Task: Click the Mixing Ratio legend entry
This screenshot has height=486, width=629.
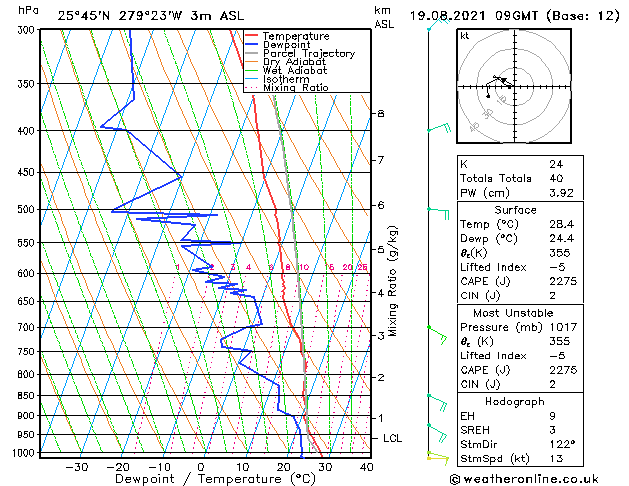Action: [296, 87]
